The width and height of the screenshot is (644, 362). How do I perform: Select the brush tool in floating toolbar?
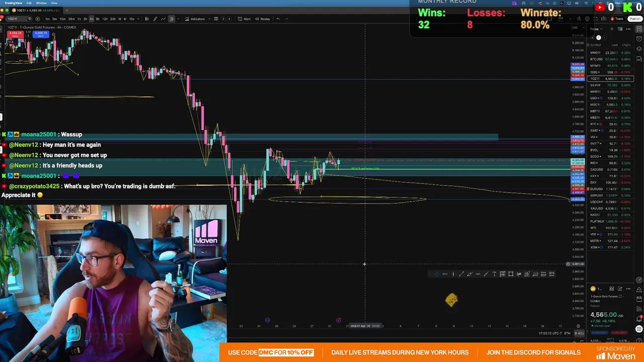[469, 274]
